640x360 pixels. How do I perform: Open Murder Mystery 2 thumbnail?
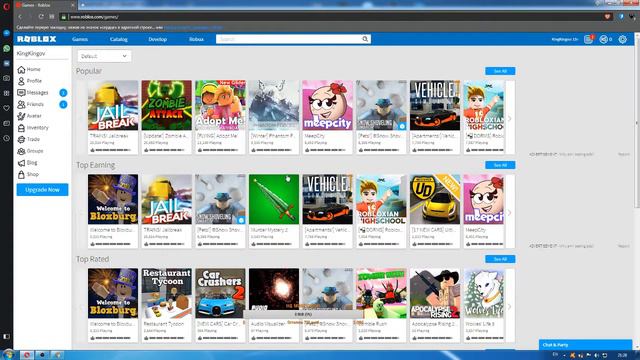[274, 199]
